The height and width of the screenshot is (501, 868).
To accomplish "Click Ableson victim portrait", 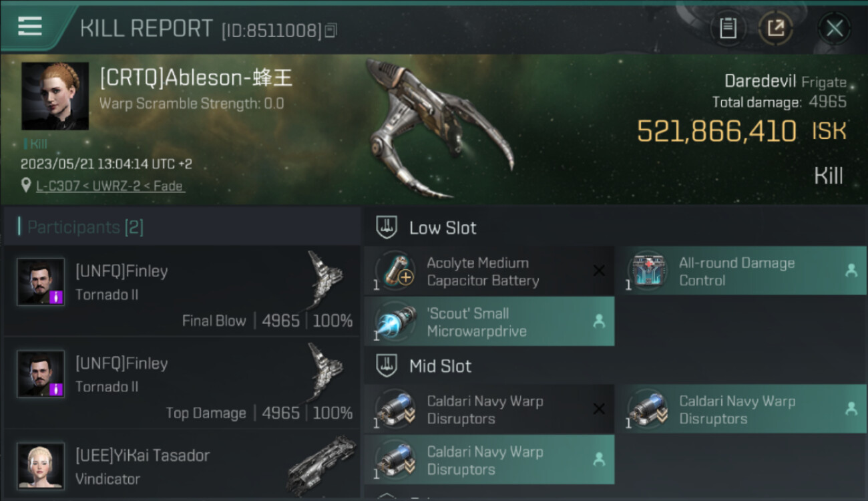I will tap(55, 96).
